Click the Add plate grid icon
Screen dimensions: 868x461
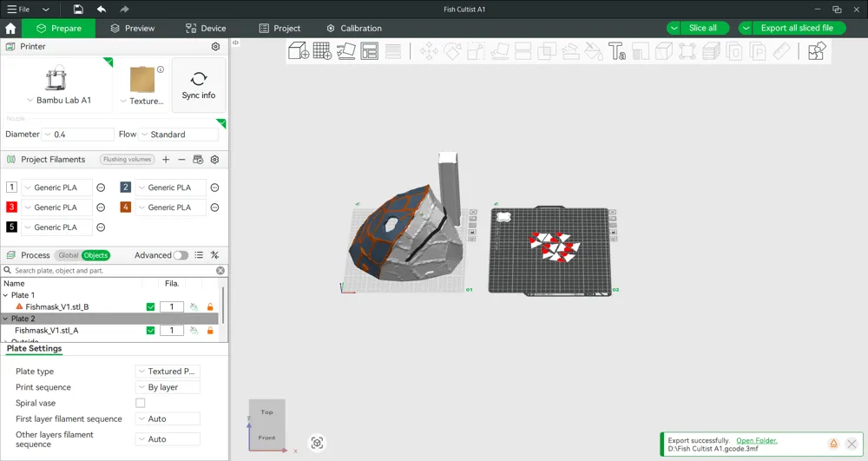[x=322, y=52]
